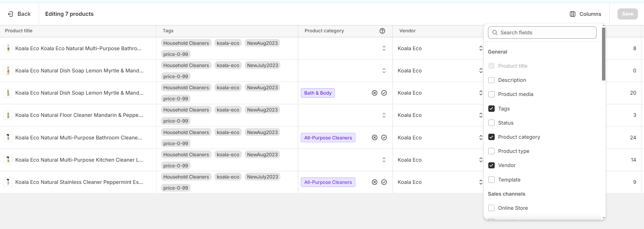The height and width of the screenshot is (229, 644).
Task: Click the scroll-down arrow of columns panel
Action: coord(603,218)
